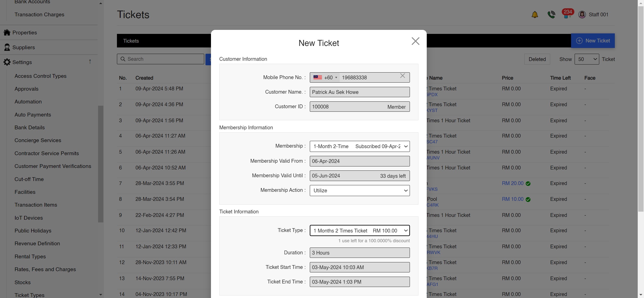Viewport: 644px width, 298px height.
Task: Select Ticket Types in the sidebar
Action: pyautogui.click(x=29, y=295)
